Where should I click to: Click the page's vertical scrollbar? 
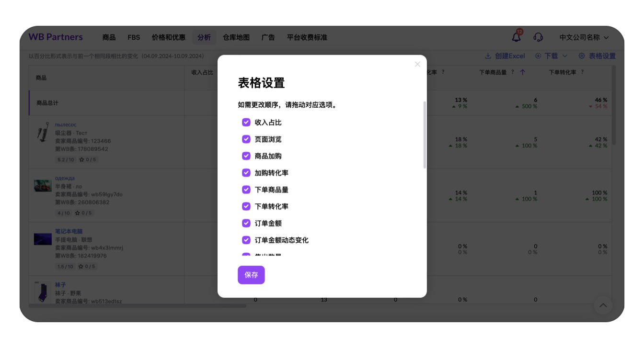pyautogui.click(x=615, y=105)
